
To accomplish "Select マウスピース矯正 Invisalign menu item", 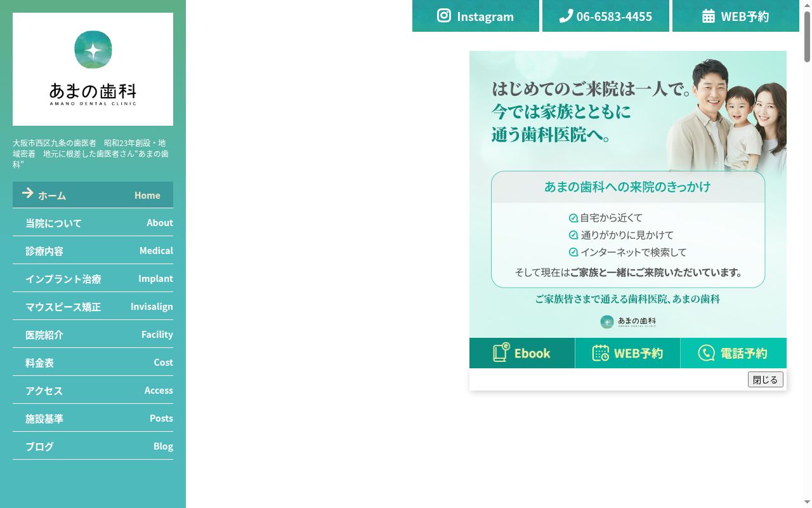I will tap(93, 307).
